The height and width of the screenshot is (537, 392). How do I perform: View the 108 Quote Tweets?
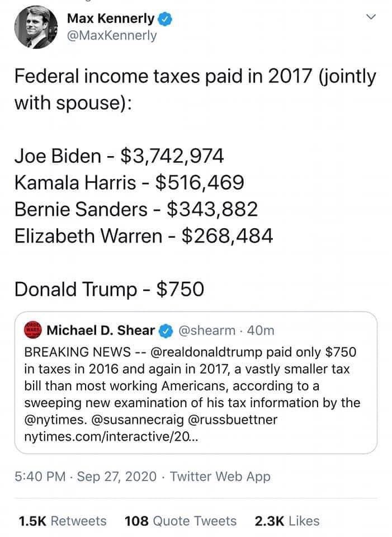click(181, 521)
